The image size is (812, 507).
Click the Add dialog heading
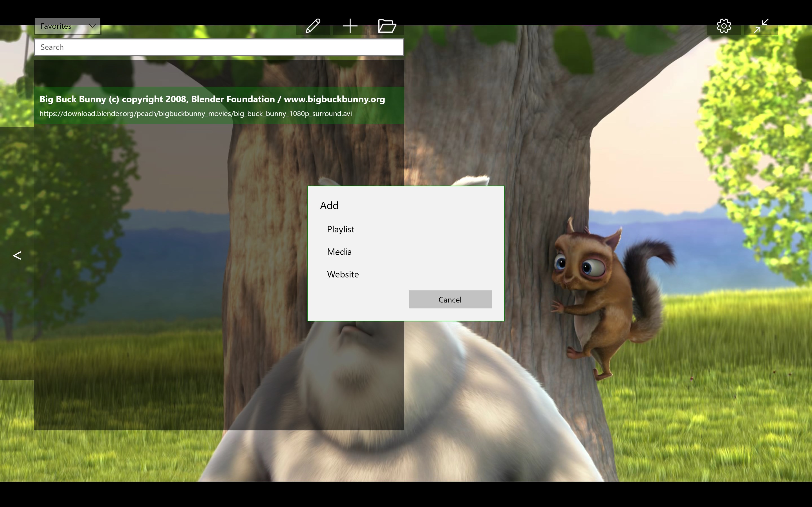click(x=329, y=206)
